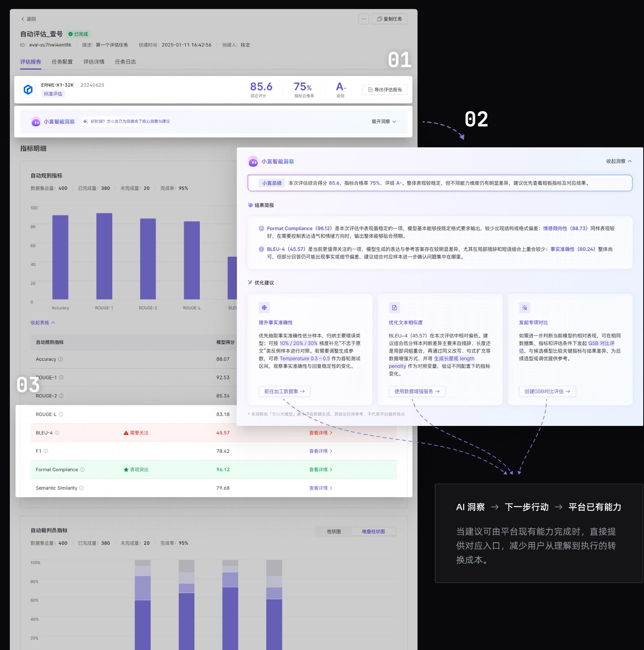The height and width of the screenshot is (650, 644).
Task: Click info icon next to ROUGE-L
Action: point(61,414)
